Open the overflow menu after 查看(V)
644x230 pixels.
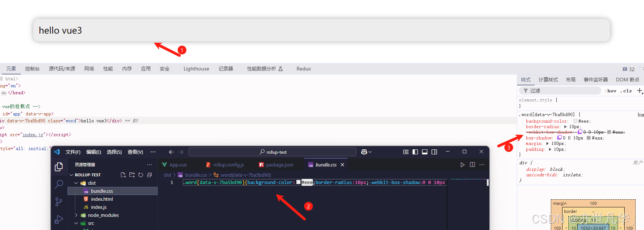153,152
